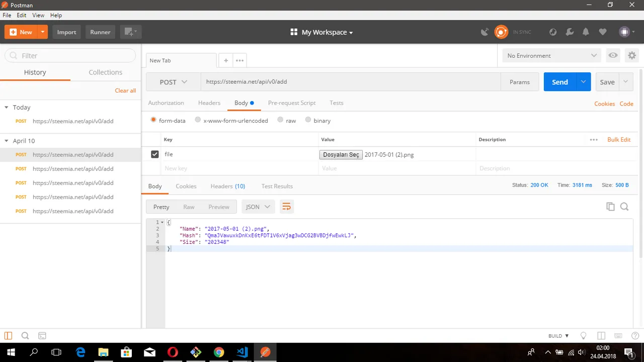Show notifications bell icon
Screen dimensions: 644x362
pos(586,32)
